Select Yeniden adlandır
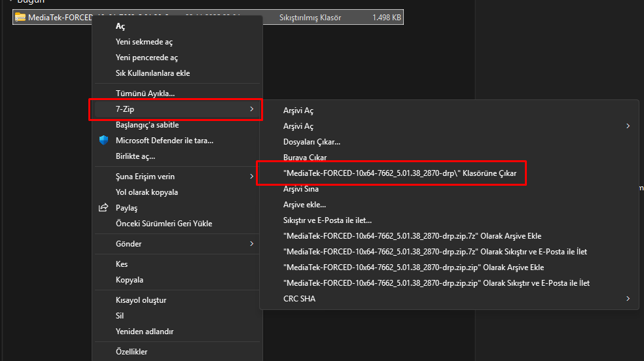Screen dimensions: 644x361 [177, 332]
